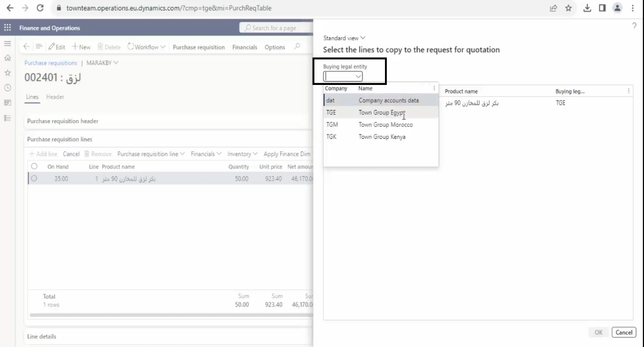The image size is (644, 347).
Task: Select dat Company accounts data row
Action: [381, 100]
